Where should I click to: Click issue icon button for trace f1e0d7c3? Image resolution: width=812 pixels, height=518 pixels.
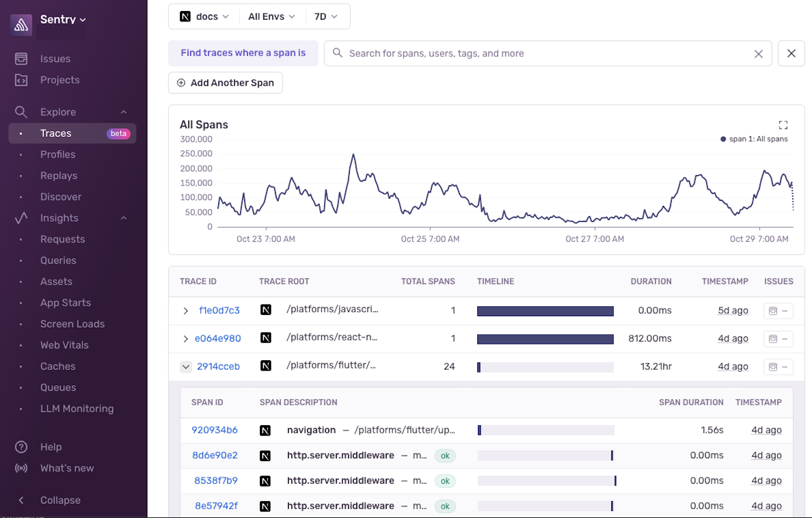(x=778, y=311)
